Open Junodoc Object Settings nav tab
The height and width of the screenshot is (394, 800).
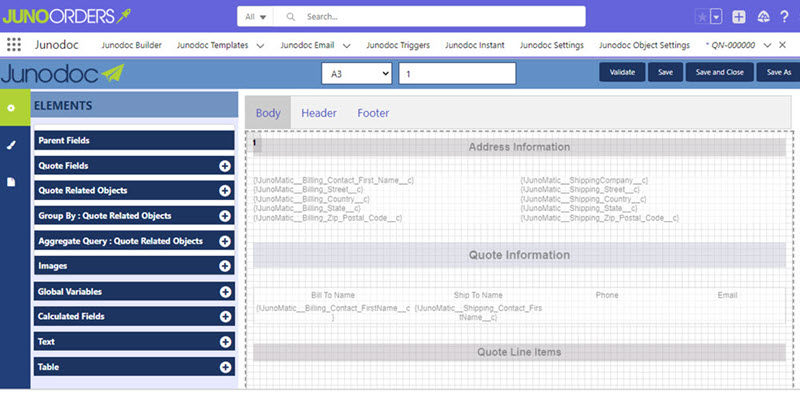(644, 45)
